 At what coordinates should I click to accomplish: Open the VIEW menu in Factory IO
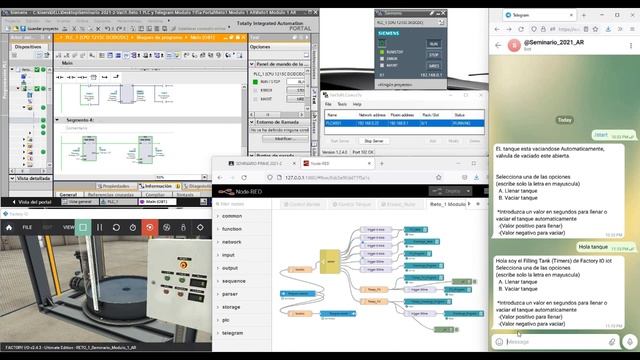69,227
